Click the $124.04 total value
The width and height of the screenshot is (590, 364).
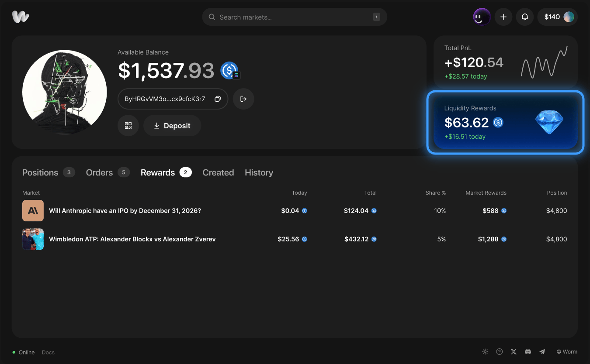356,211
